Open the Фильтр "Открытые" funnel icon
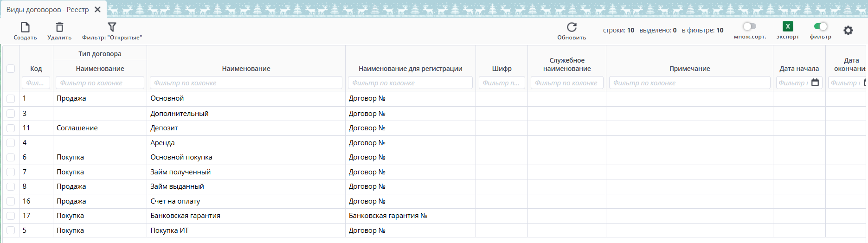 pos(112,27)
